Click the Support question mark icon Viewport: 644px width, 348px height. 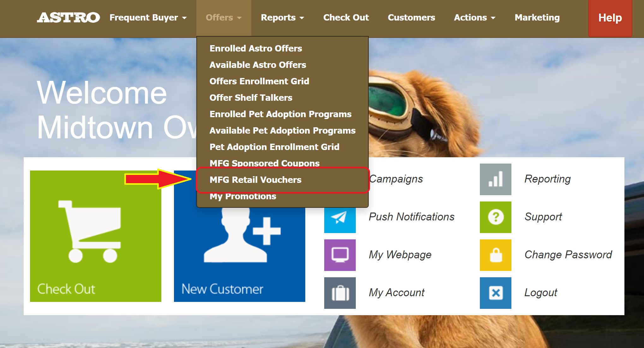(x=495, y=217)
